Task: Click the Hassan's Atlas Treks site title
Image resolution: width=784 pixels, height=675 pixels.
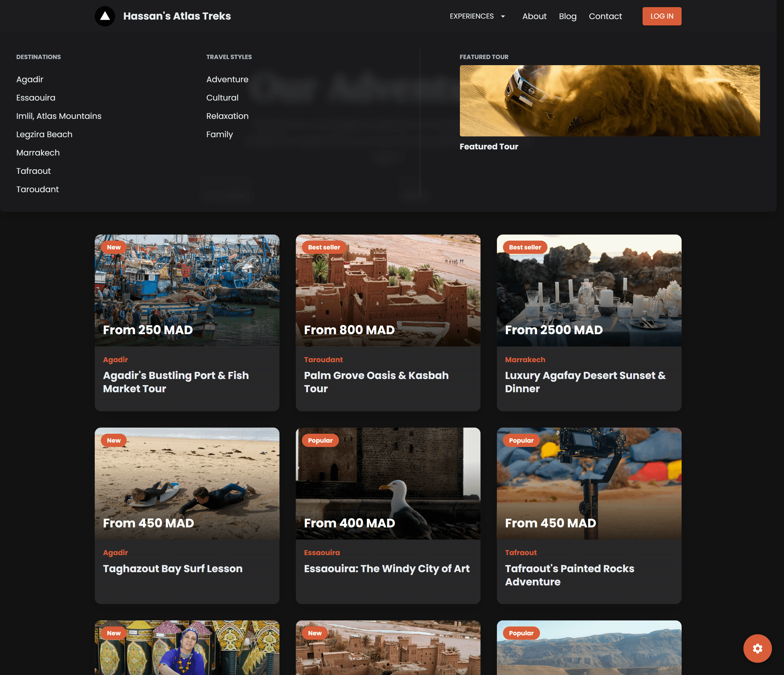Action: click(x=177, y=16)
